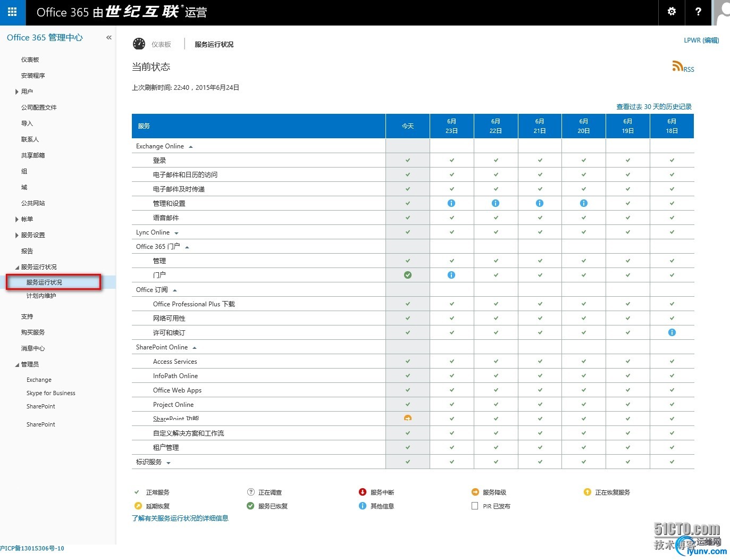
Task: Click today's checkmark for 标识服务 row
Action: 408,462
